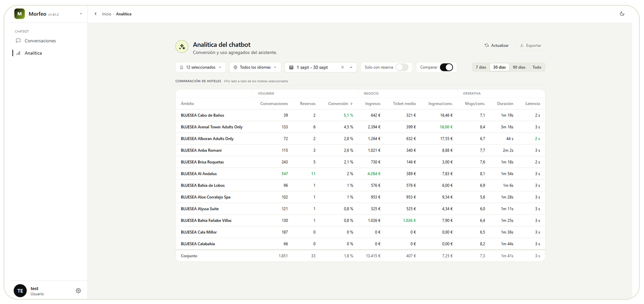The height and width of the screenshot is (304, 644).
Task: Turn off the Comparar switch
Action: [446, 67]
